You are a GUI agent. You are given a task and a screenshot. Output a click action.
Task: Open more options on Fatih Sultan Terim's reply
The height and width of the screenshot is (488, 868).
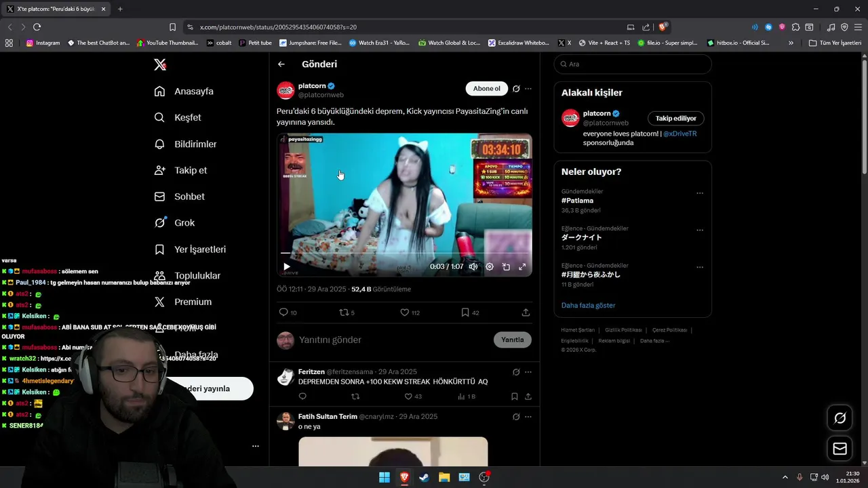pyautogui.click(x=528, y=417)
